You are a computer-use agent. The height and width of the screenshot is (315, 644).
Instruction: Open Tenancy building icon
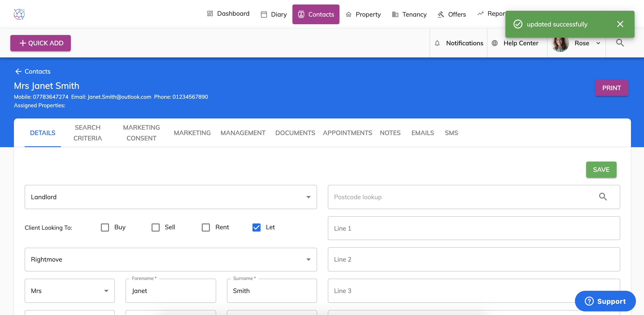[x=395, y=14]
